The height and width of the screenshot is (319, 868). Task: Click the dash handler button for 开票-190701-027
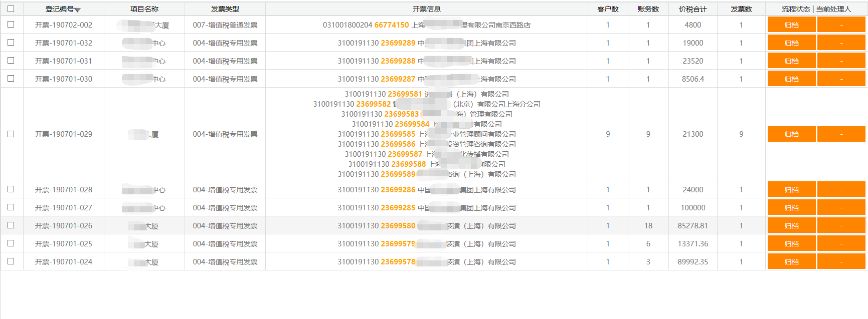(x=841, y=208)
